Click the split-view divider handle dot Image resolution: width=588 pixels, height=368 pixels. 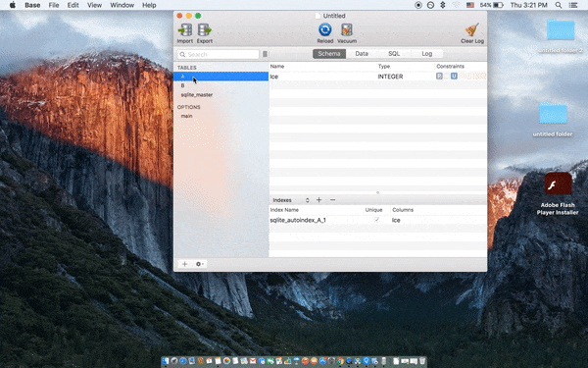(377, 192)
